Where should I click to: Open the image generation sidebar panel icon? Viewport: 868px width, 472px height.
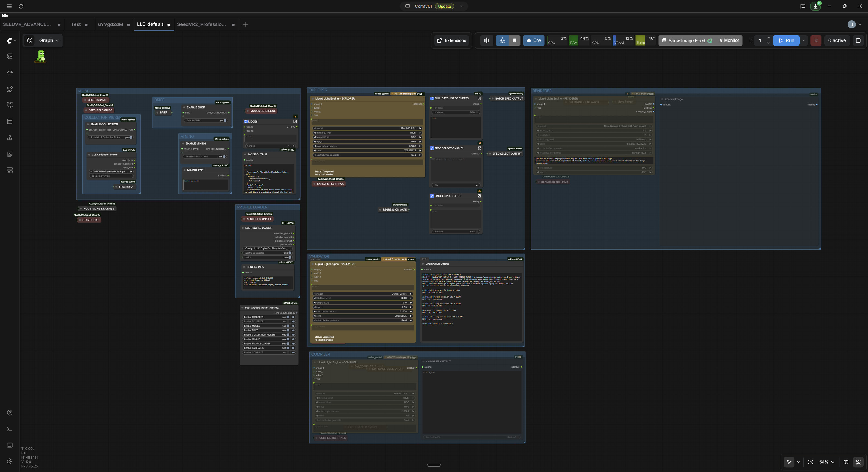(10, 56)
